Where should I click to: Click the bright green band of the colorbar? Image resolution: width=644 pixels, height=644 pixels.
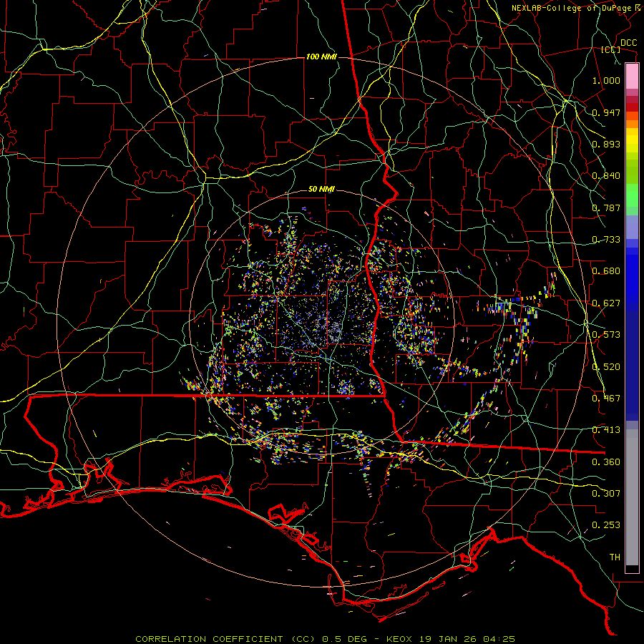[x=632, y=195]
